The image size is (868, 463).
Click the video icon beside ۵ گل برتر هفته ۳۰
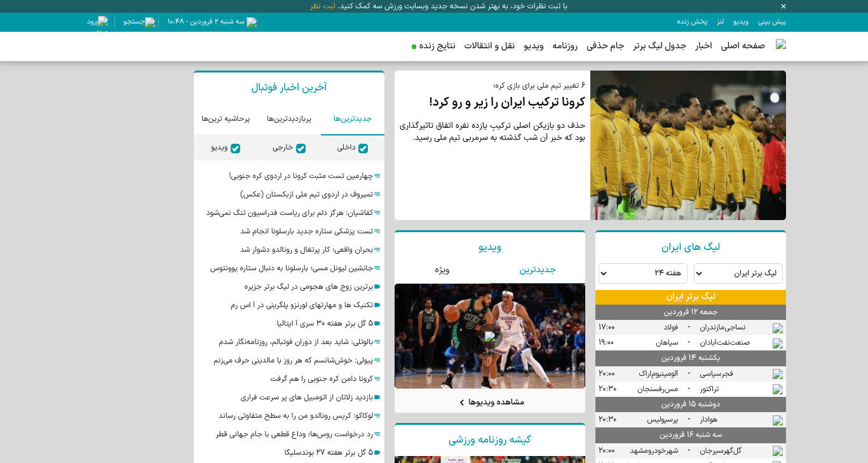pyautogui.click(x=377, y=324)
